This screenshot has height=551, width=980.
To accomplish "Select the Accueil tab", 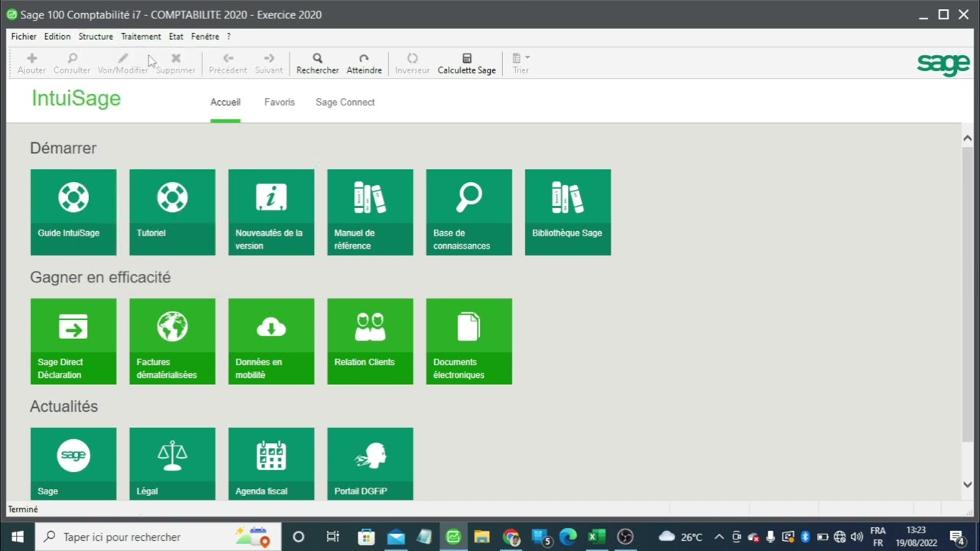I will tap(225, 103).
